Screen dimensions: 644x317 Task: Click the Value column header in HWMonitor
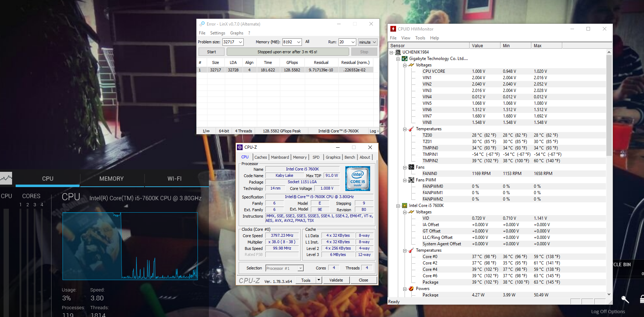(x=485, y=45)
